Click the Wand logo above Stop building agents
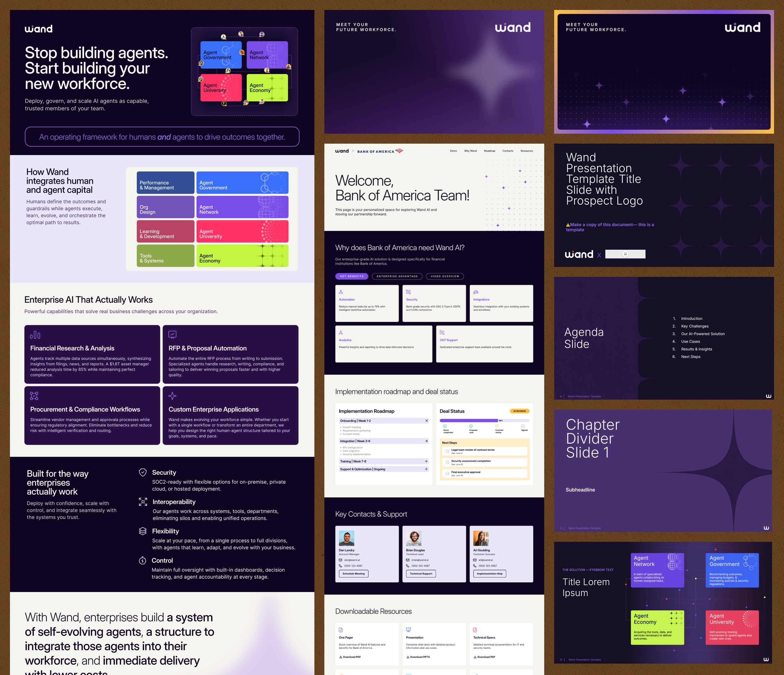 point(39,29)
